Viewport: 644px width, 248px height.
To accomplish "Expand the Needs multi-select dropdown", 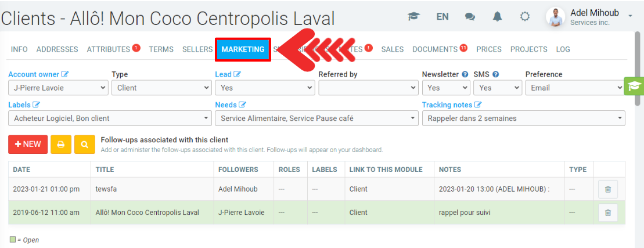I will (x=316, y=118).
